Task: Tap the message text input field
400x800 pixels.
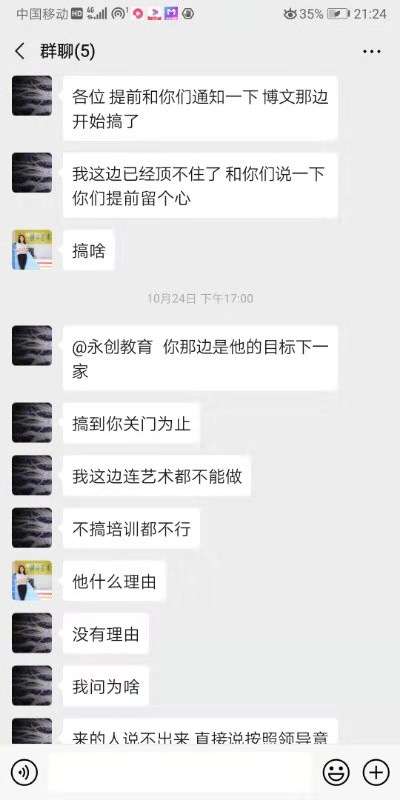Action: [180, 772]
